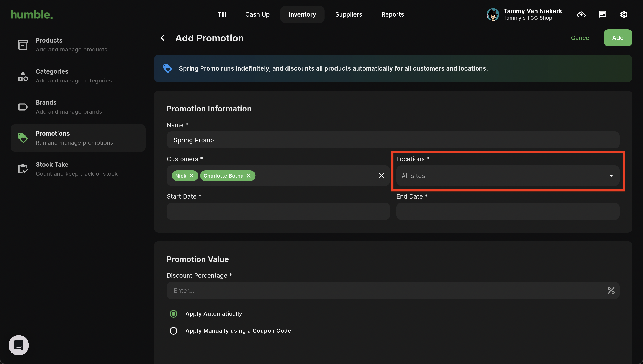This screenshot has height=364, width=643.
Task: Open Categories in the sidebar
Action: [x=78, y=76]
